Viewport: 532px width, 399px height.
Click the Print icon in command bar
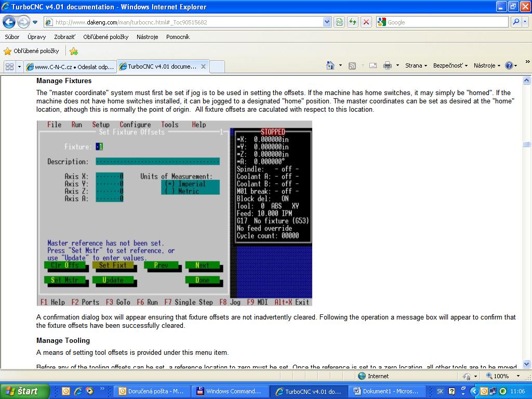pos(387,65)
